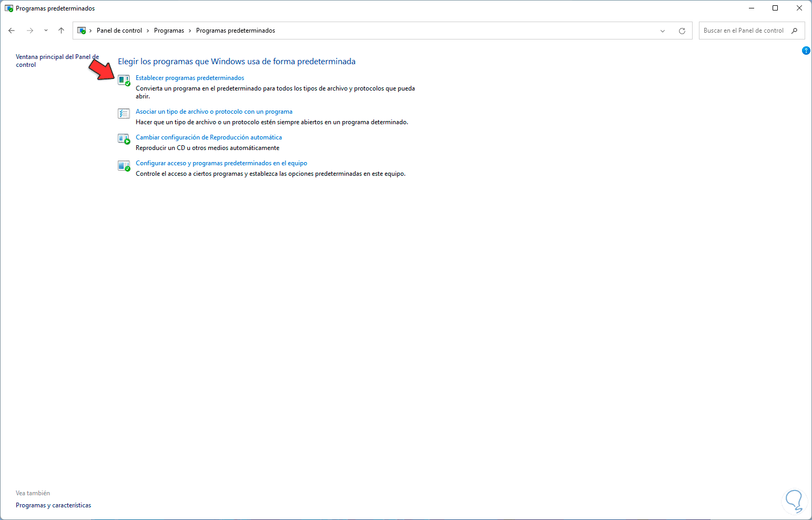The height and width of the screenshot is (520, 812).
Task: Expand the chevron after Panel de control
Action: 148,31
